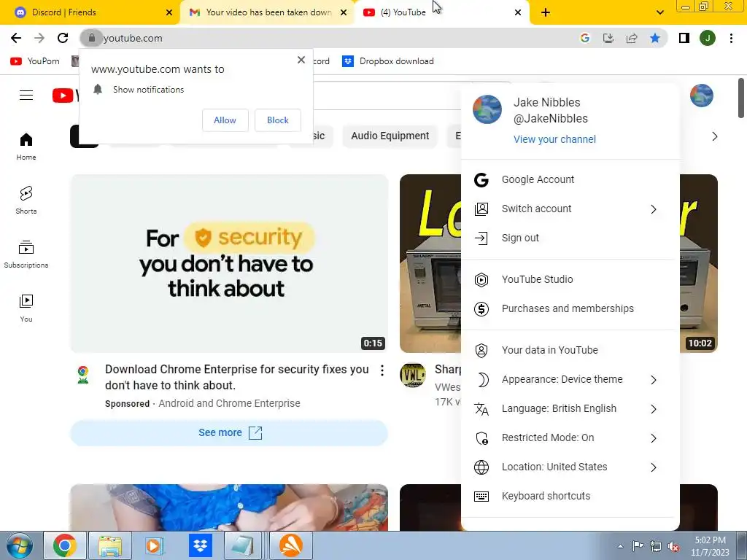
Task: Click Switch account menu item
Action: click(x=570, y=209)
